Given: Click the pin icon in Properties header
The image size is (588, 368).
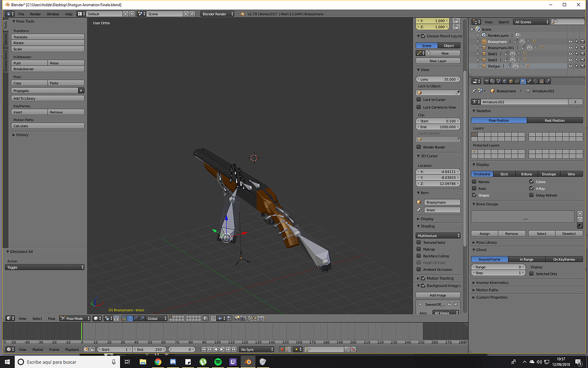Looking at the screenshot, I should tap(474, 91).
